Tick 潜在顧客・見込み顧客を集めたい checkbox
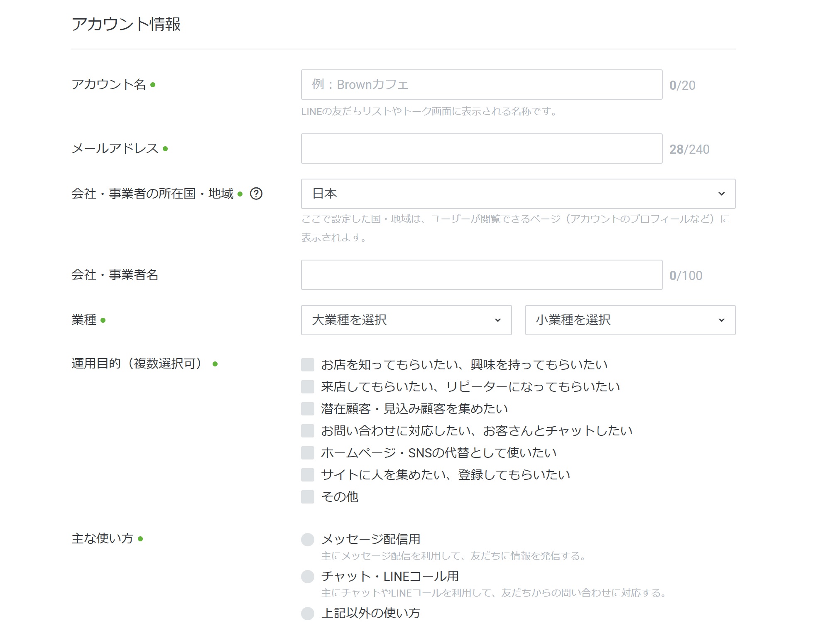 tap(308, 409)
